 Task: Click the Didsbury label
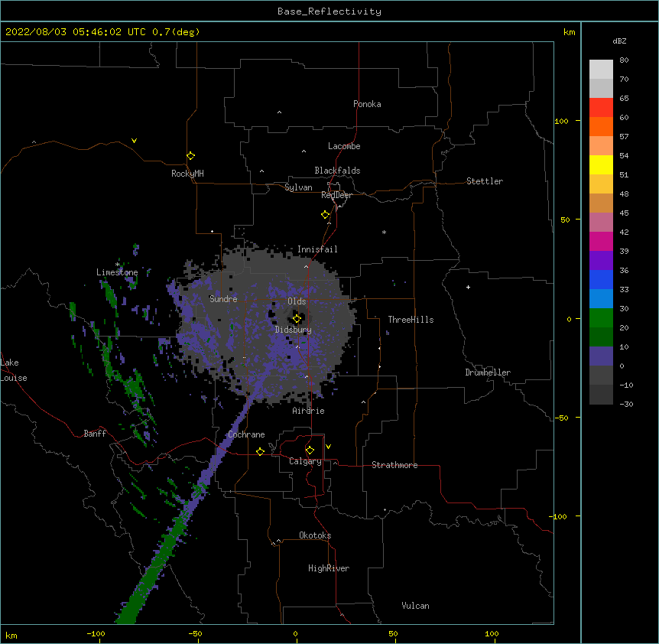point(294,330)
